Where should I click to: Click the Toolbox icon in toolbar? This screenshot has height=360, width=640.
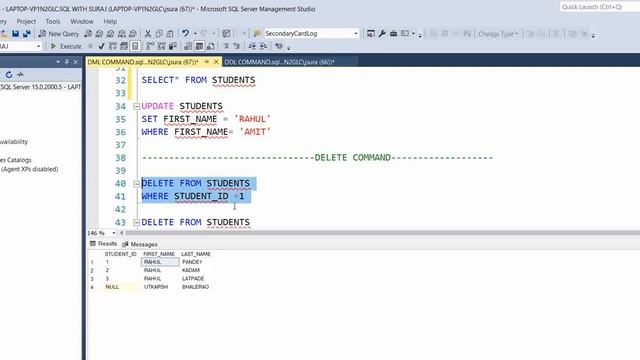coord(393,33)
